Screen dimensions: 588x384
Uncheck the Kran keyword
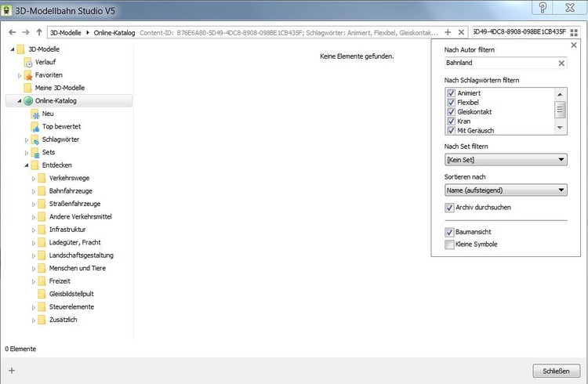tap(451, 121)
